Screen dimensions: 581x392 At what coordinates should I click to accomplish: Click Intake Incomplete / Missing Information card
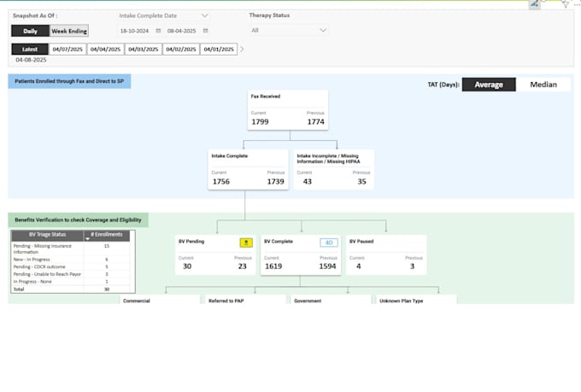(334, 170)
